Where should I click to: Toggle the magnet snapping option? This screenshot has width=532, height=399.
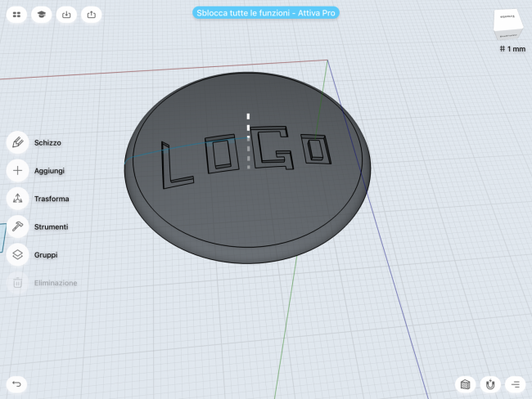[x=489, y=383]
